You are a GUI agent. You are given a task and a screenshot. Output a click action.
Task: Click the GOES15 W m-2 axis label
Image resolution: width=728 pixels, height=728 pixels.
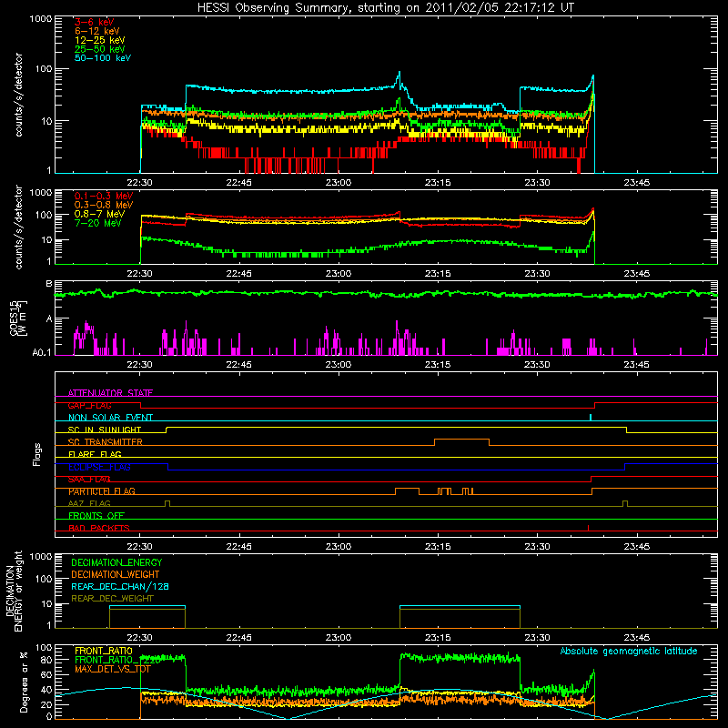click(x=18, y=318)
